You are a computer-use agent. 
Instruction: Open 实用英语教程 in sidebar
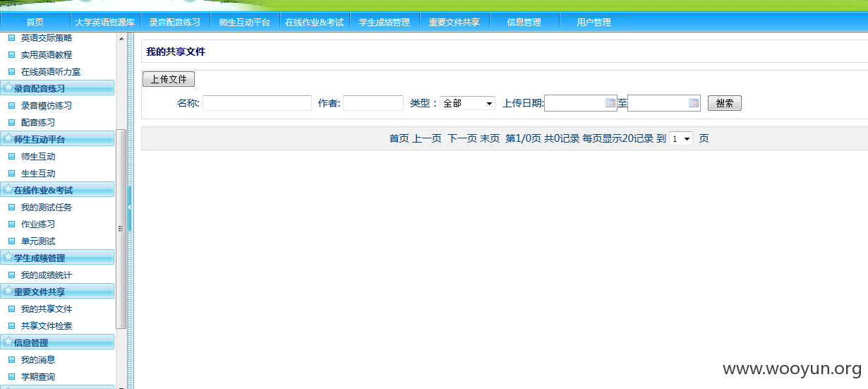(47, 54)
